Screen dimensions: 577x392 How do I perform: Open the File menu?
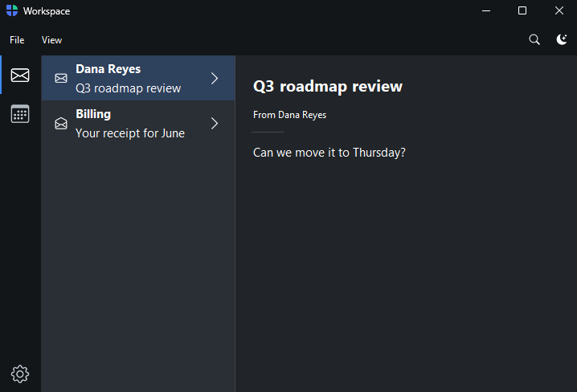pyautogui.click(x=17, y=39)
